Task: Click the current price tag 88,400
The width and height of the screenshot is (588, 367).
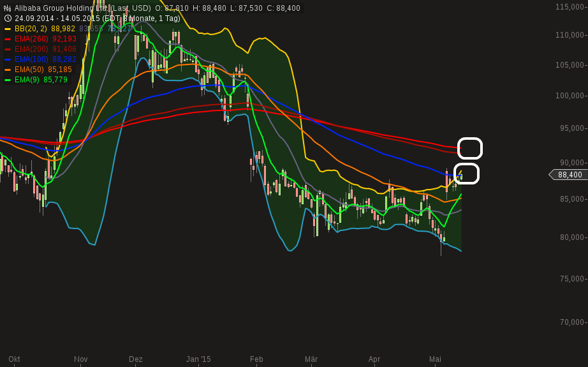Action: [570, 175]
